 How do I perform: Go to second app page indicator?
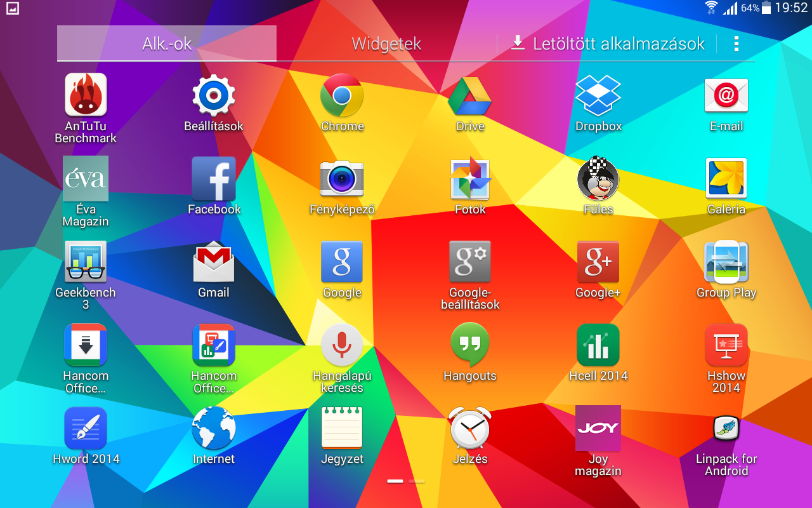(417, 481)
